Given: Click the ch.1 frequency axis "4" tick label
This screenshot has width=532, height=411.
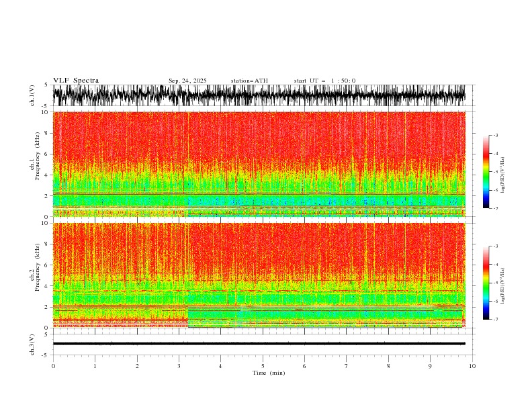Looking at the screenshot, I should click(x=46, y=175).
